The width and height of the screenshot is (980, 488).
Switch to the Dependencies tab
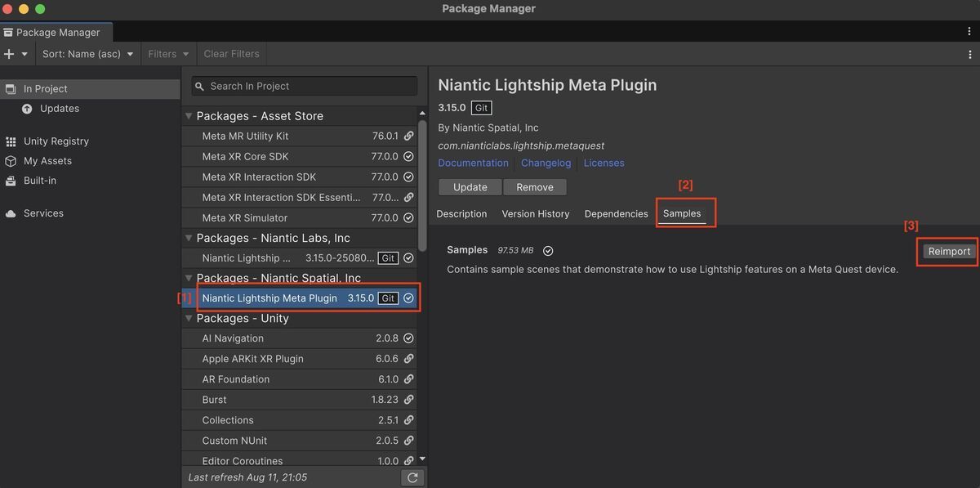point(617,214)
